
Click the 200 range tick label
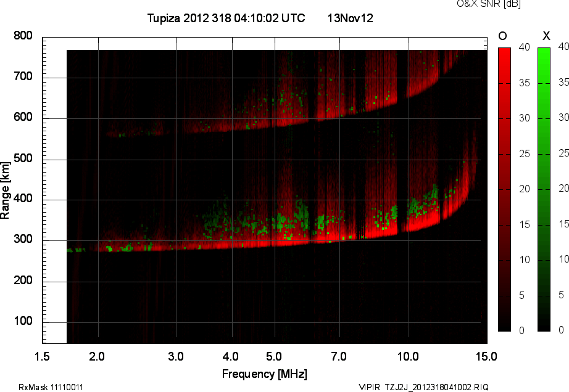click(x=23, y=280)
